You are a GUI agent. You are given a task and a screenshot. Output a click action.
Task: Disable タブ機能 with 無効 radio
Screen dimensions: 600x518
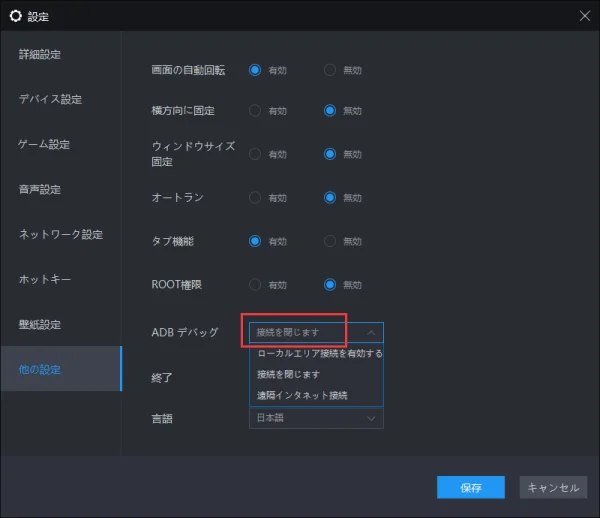[x=330, y=241]
